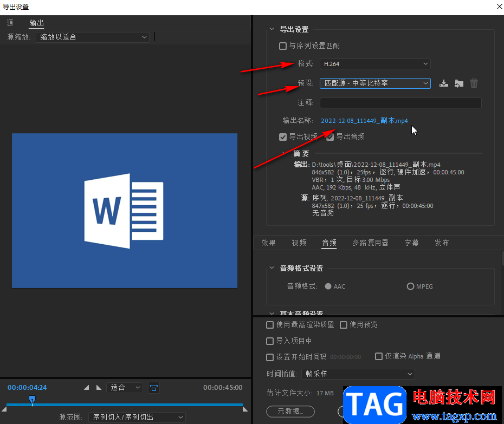Open the 适合 zoom level dropdown

click(125, 388)
